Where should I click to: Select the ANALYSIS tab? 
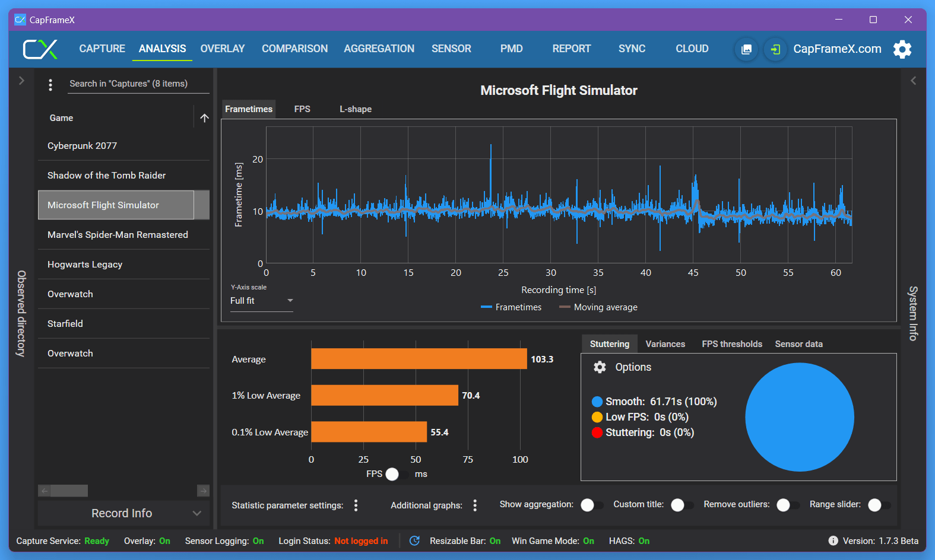pyautogui.click(x=162, y=49)
